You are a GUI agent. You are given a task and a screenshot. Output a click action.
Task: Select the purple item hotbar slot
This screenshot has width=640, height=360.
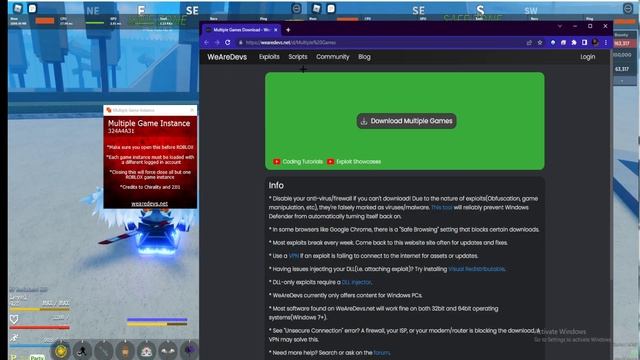pyautogui.click(x=189, y=351)
